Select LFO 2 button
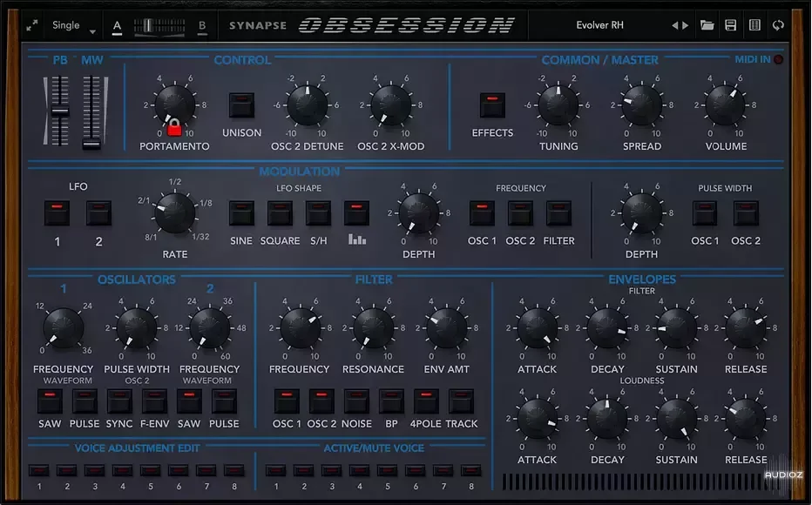 click(98, 213)
